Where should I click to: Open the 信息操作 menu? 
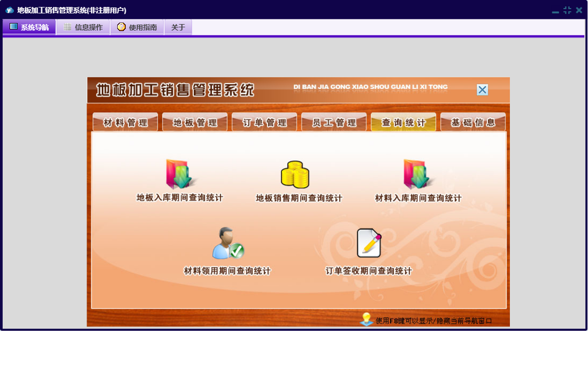pyautogui.click(x=83, y=27)
